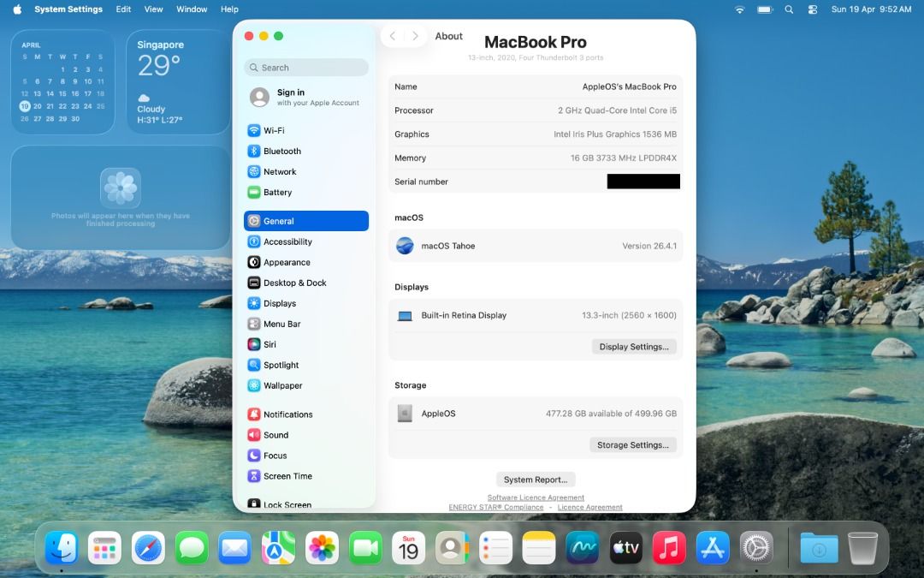924x578 pixels.
Task: Open the Licence Agreement link
Action: pos(589,507)
